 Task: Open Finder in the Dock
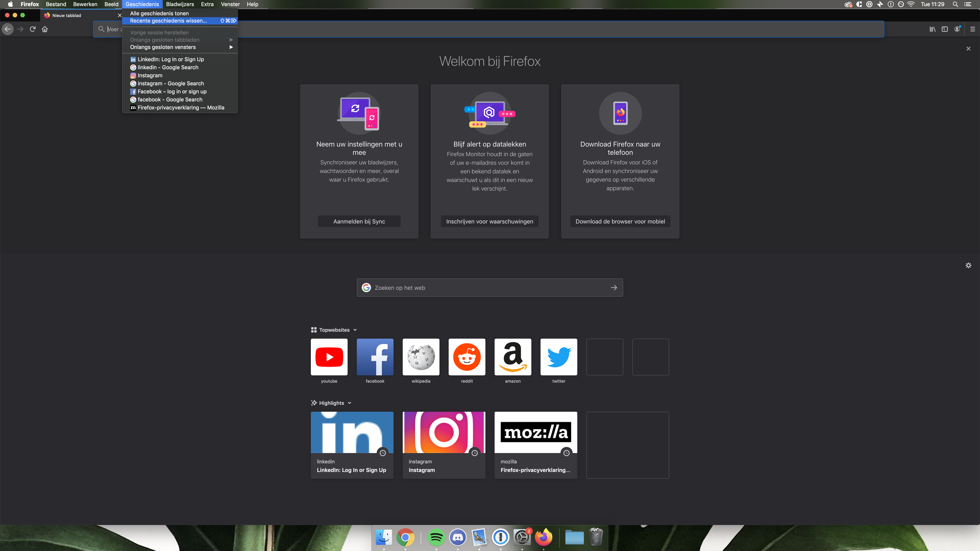pyautogui.click(x=384, y=537)
